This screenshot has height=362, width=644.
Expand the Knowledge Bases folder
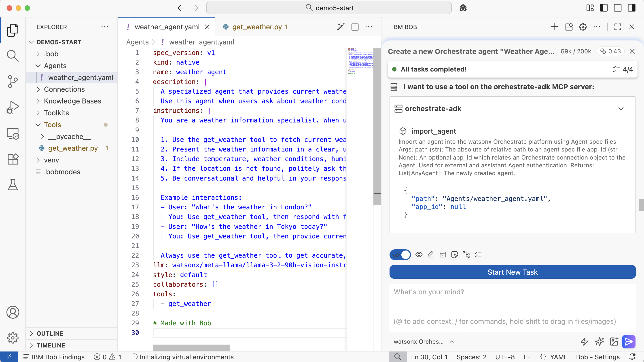[72, 101]
